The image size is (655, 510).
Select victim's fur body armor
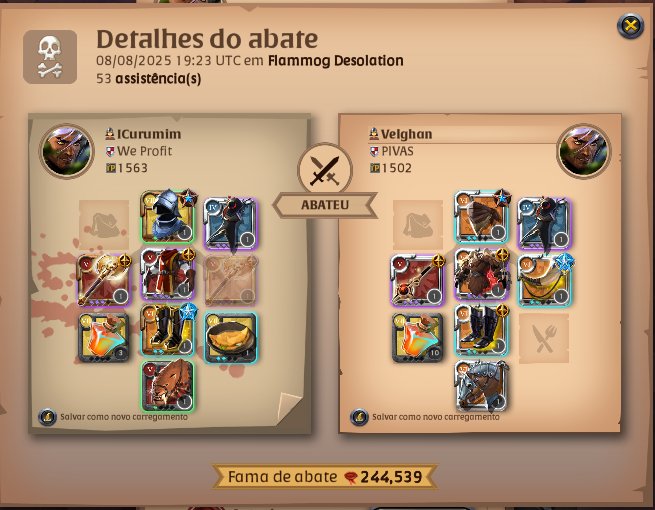pos(481,275)
